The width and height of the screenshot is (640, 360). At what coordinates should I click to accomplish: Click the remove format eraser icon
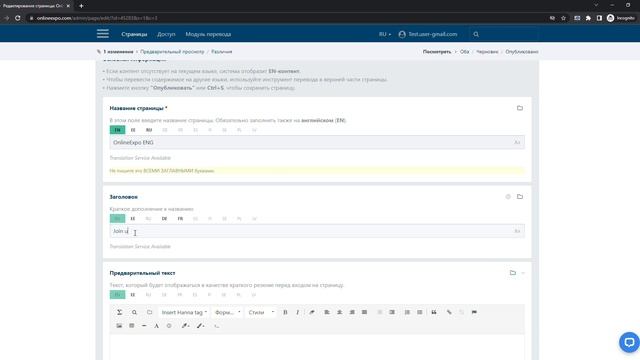point(312,312)
